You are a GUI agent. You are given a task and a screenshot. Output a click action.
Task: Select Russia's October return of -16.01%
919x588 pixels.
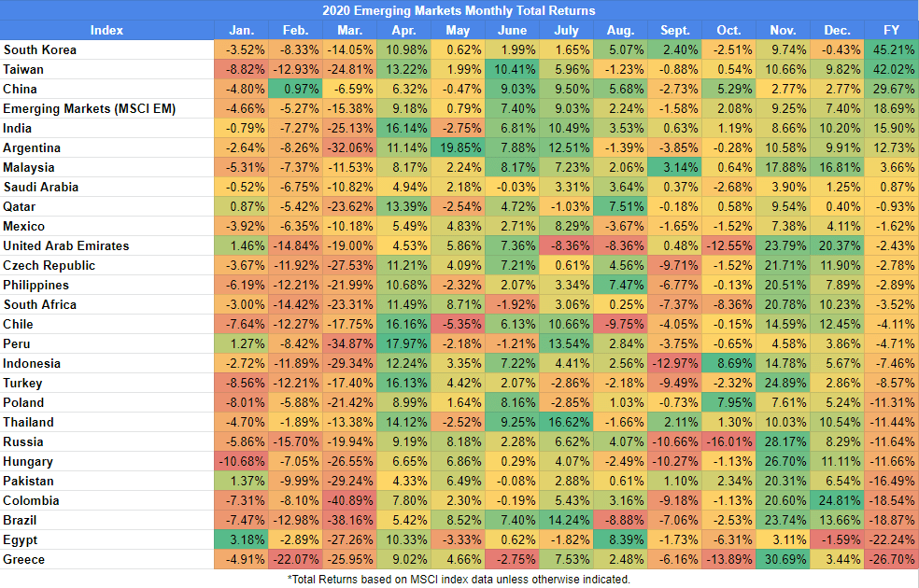click(728, 441)
